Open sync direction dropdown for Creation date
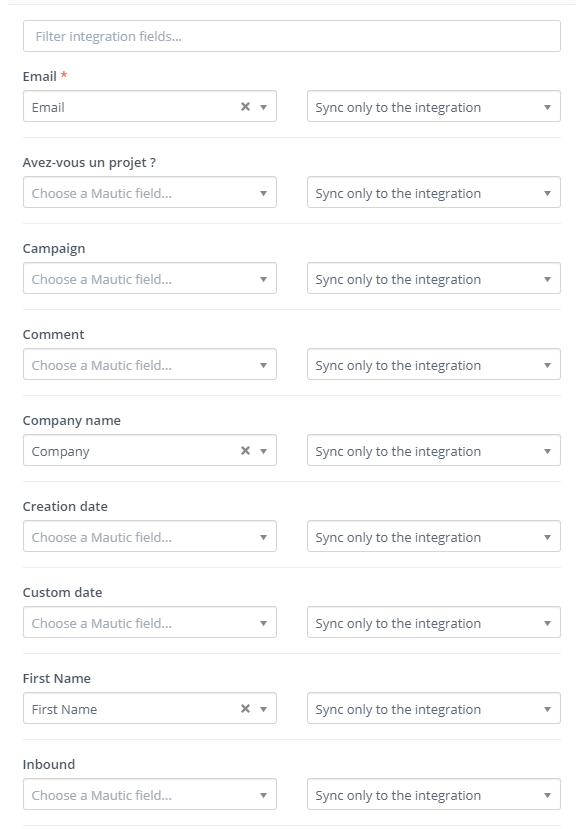 pyautogui.click(x=434, y=537)
